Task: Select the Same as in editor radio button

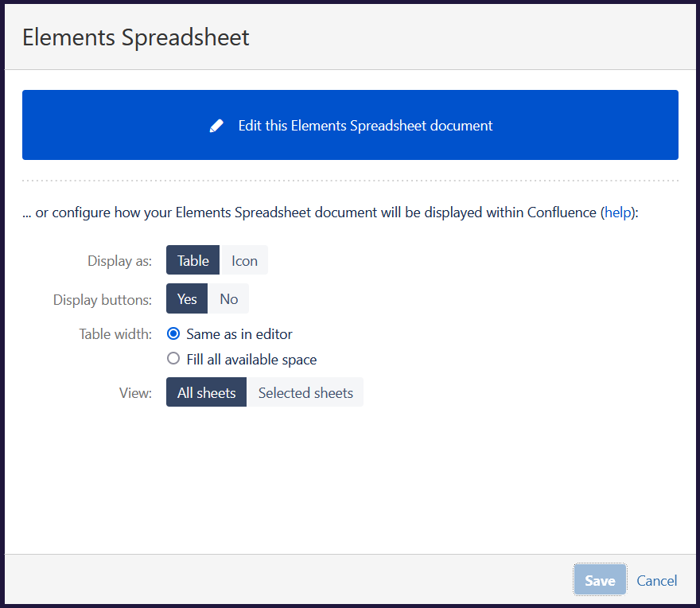Action: 173,334
